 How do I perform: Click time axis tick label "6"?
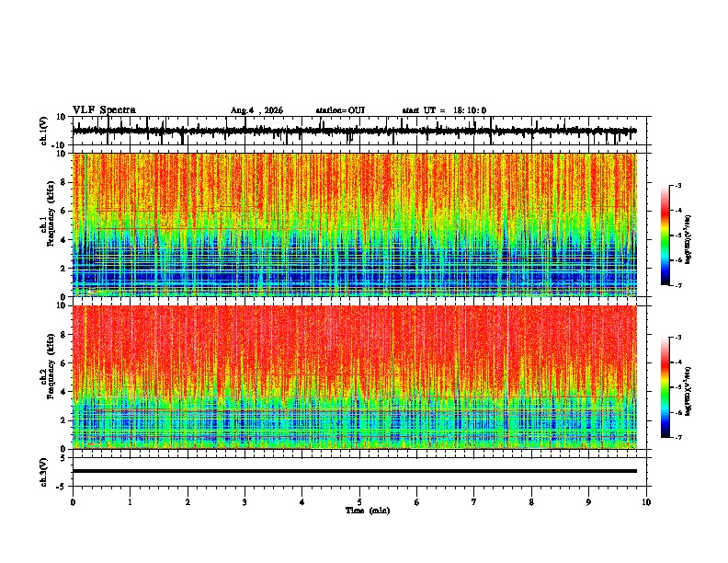[x=417, y=502]
